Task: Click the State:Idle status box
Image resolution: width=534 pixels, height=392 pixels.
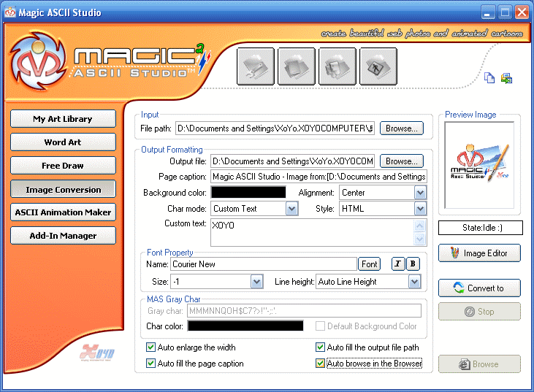Action: tap(481, 228)
